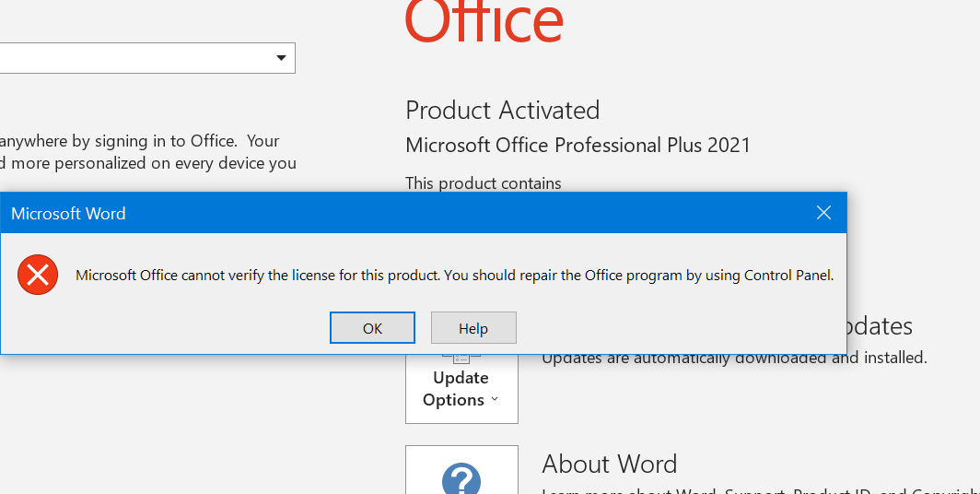Click the 'This product contains' text
Screen dimensions: 980x494
click(x=484, y=183)
